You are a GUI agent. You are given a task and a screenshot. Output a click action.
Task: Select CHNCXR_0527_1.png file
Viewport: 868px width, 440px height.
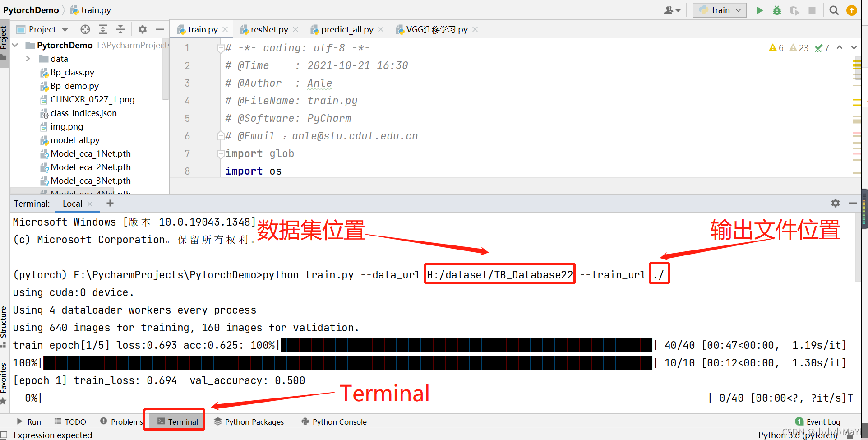92,99
